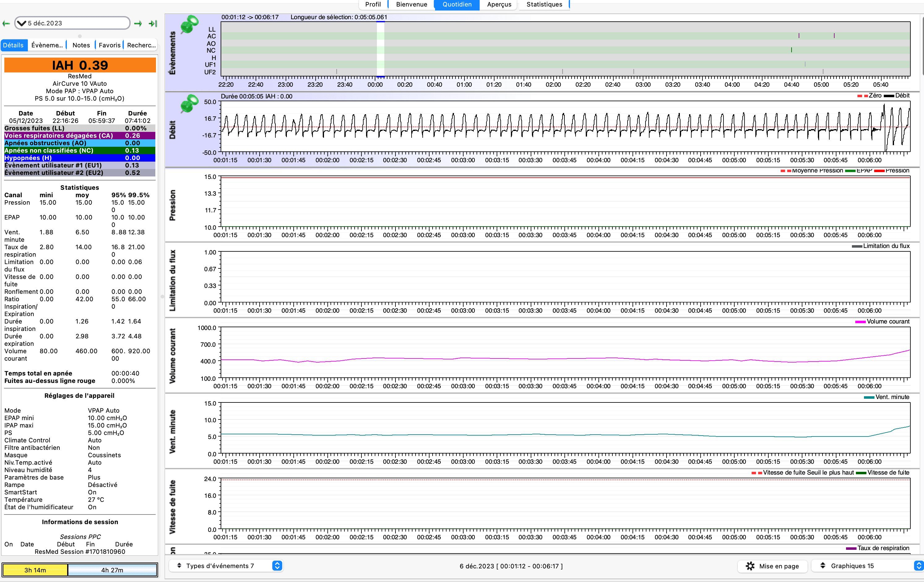The height and width of the screenshot is (582, 924).
Task: Click the Évènement utilisateur #1 (EU1) row
Action: (x=80, y=165)
